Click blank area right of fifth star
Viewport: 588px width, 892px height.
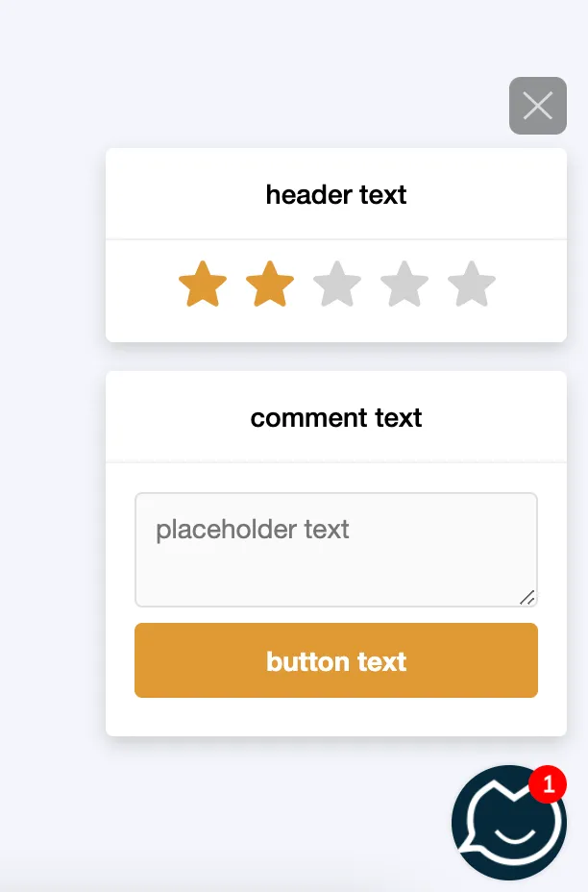(x=531, y=285)
